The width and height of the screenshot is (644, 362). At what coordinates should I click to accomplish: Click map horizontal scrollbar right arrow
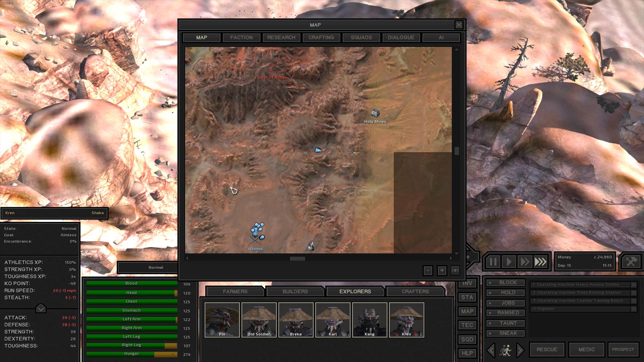pyautogui.click(x=450, y=258)
